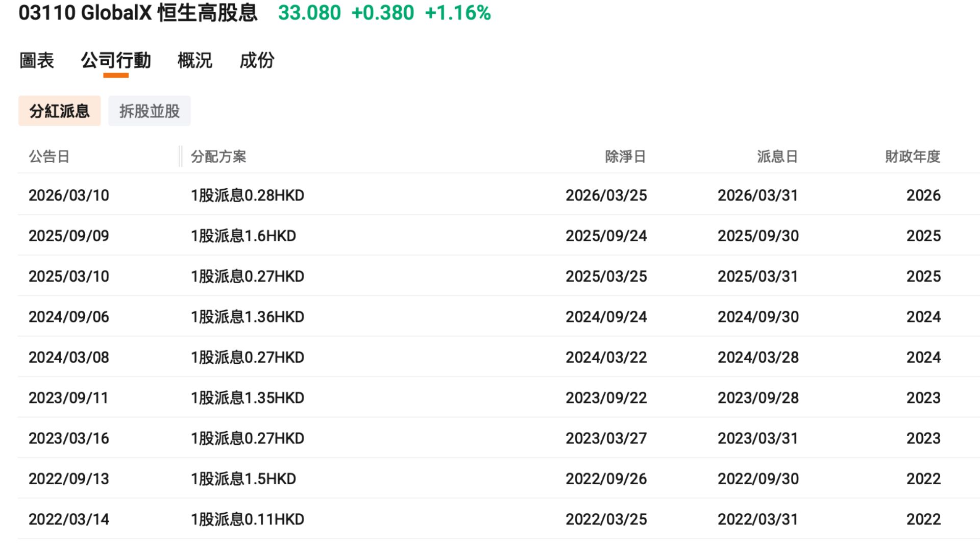Select announcement date 2024/03/08
The width and height of the screenshot is (980, 551).
click(69, 357)
